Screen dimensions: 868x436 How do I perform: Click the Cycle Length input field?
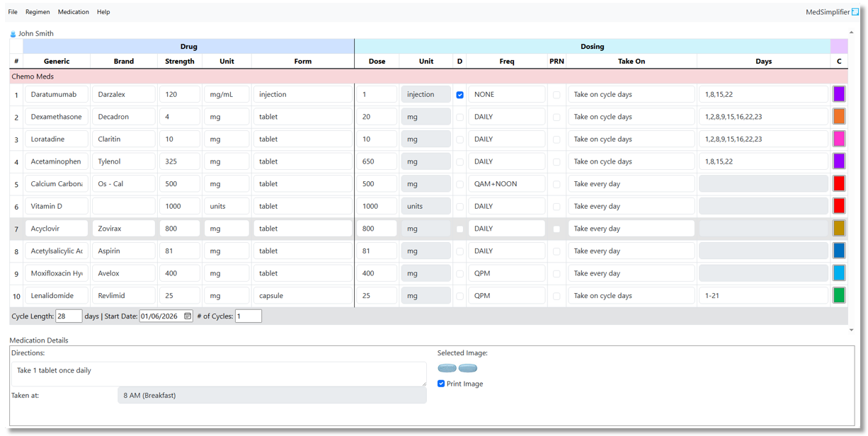[69, 316]
